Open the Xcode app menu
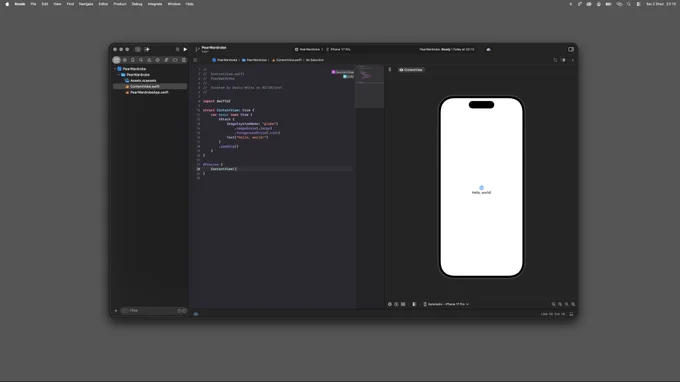The height and width of the screenshot is (382, 680). [x=20, y=4]
